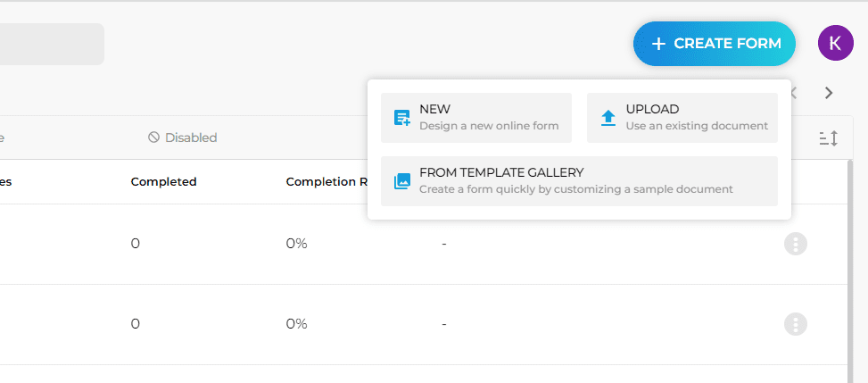The image size is (868, 383).
Task: Click the CREATE FORM button
Action: coord(714,44)
